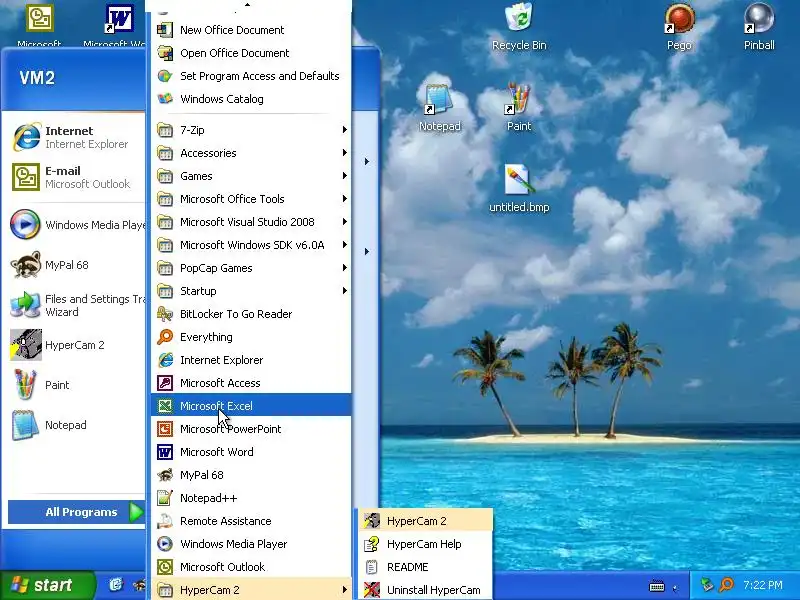Image resolution: width=800 pixels, height=600 pixels.
Task: Open README in HyperCam submenu
Action: (426, 566)
